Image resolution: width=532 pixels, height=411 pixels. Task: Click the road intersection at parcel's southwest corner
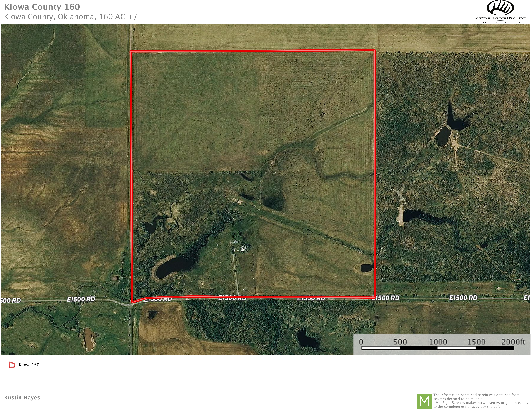point(132,304)
